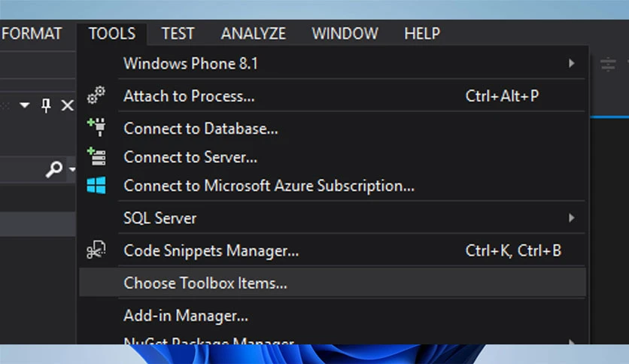This screenshot has width=629, height=364.
Task: Select Choose Toolbox Items... entry
Action: coord(333,283)
